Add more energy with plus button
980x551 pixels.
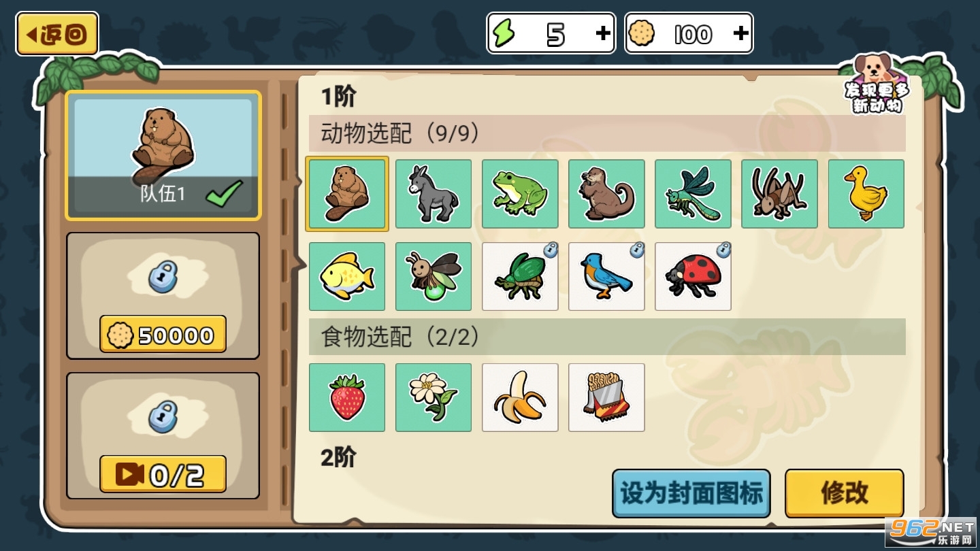coord(603,33)
